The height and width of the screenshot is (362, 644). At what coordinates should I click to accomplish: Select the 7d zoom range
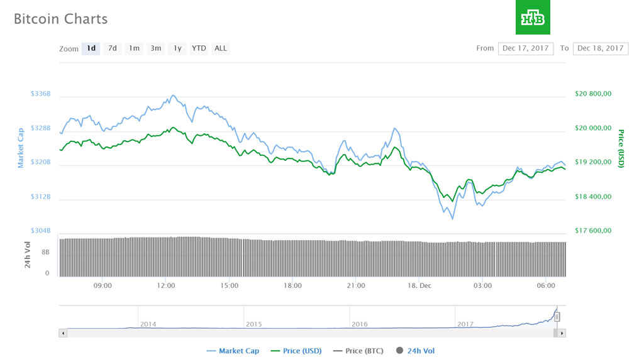112,48
